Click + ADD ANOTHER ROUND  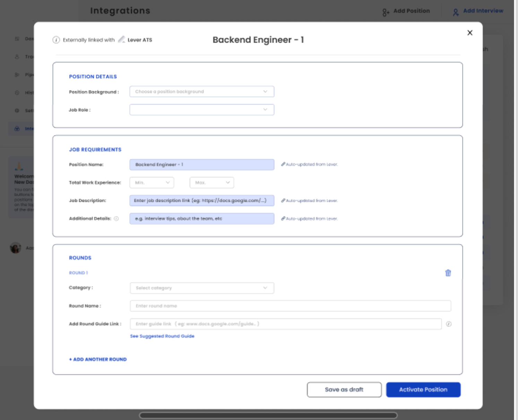(98, 359)
